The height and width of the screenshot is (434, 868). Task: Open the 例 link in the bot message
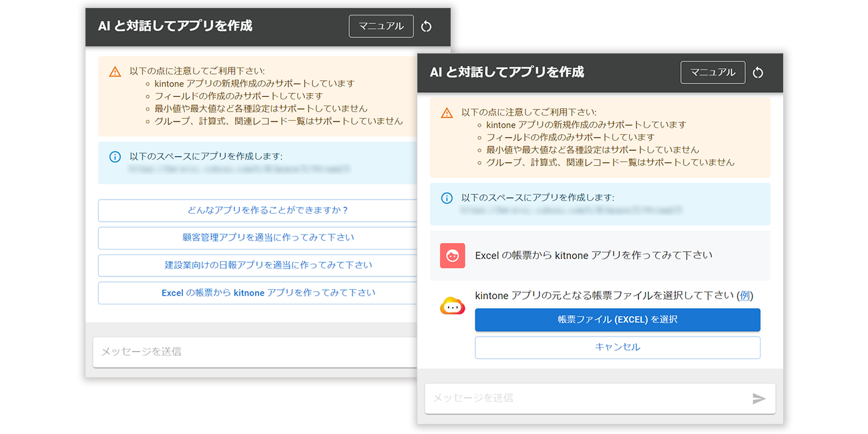click(744, 295)
